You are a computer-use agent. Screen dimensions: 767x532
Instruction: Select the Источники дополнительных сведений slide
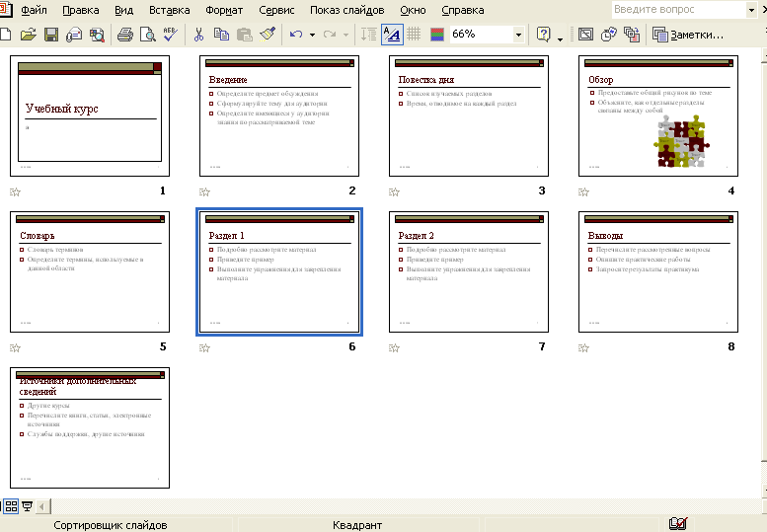pos(90,427)
